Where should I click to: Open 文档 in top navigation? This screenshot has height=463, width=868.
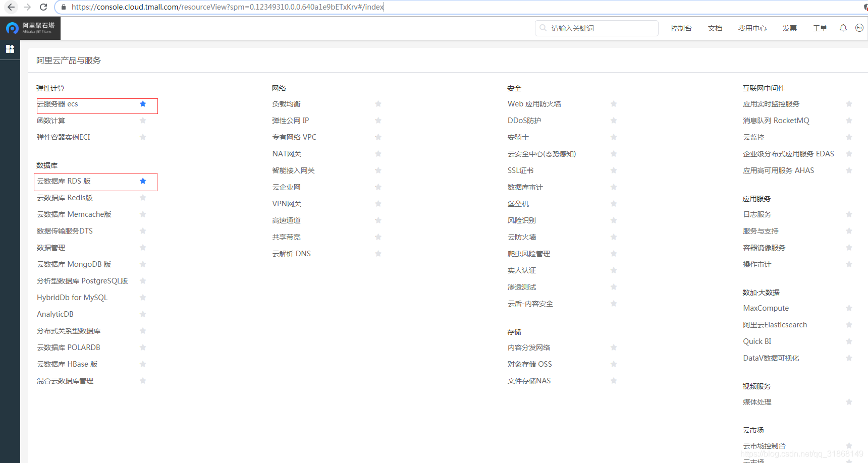click(715, 28)
